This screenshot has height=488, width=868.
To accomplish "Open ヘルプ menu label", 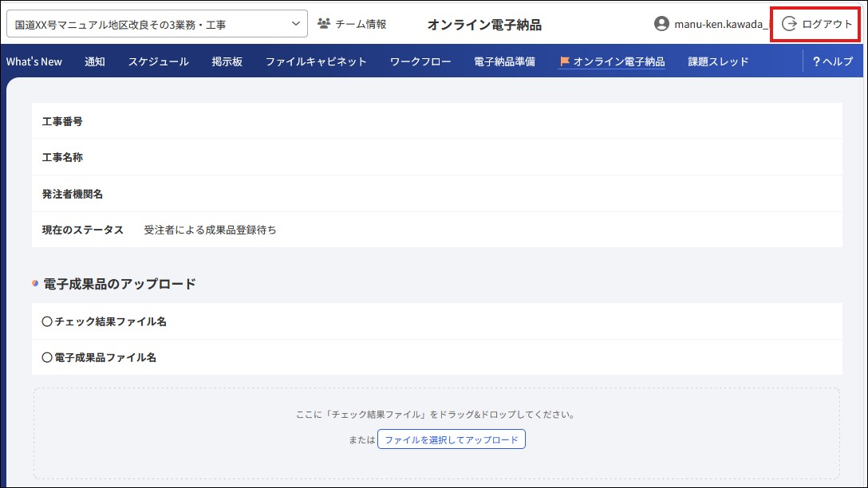I will (838, 61).
